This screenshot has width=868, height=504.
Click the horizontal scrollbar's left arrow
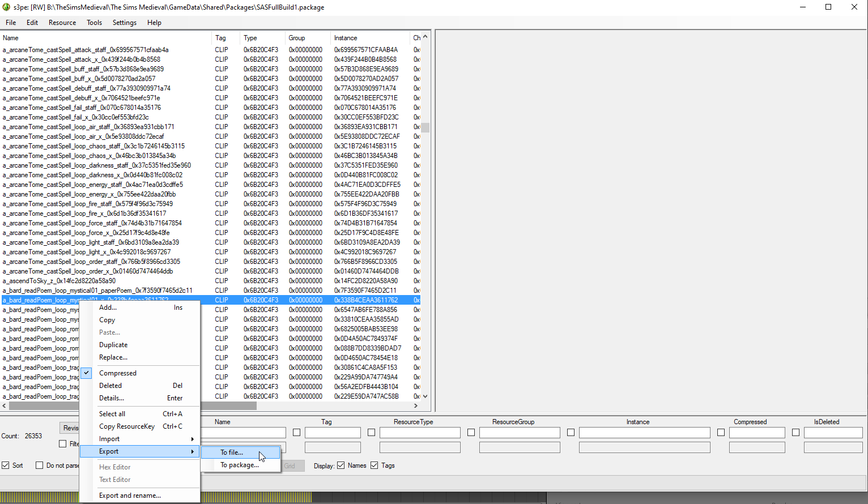coord(5,405)
